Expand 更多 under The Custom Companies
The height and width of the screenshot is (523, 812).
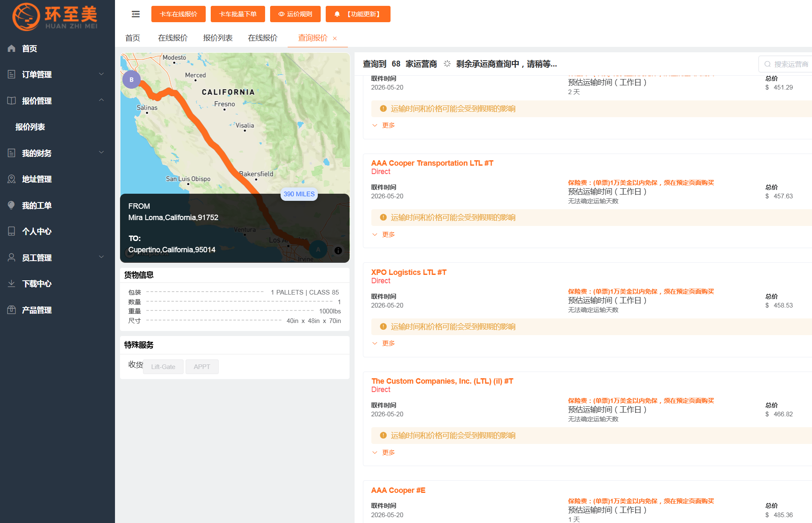[x=383, y=452]
